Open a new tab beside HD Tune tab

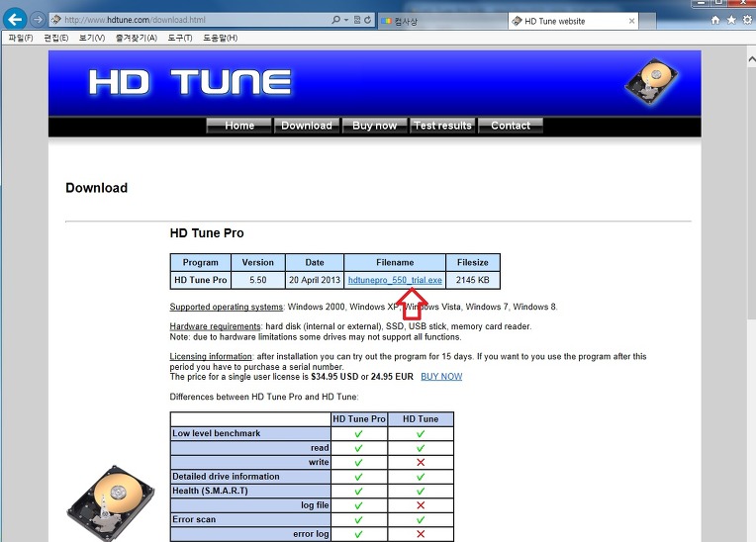pos(648,21)
